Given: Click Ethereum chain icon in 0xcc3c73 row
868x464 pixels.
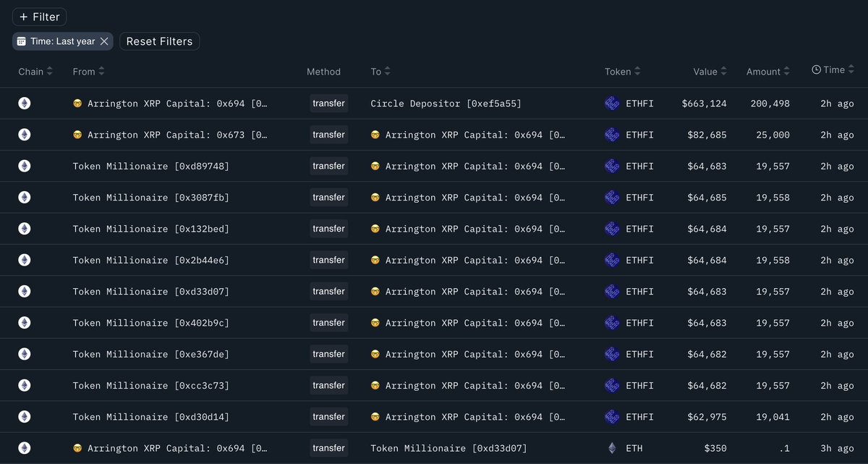Looking at the screenshot, I should pyautogui.click(x=24, y=386).
